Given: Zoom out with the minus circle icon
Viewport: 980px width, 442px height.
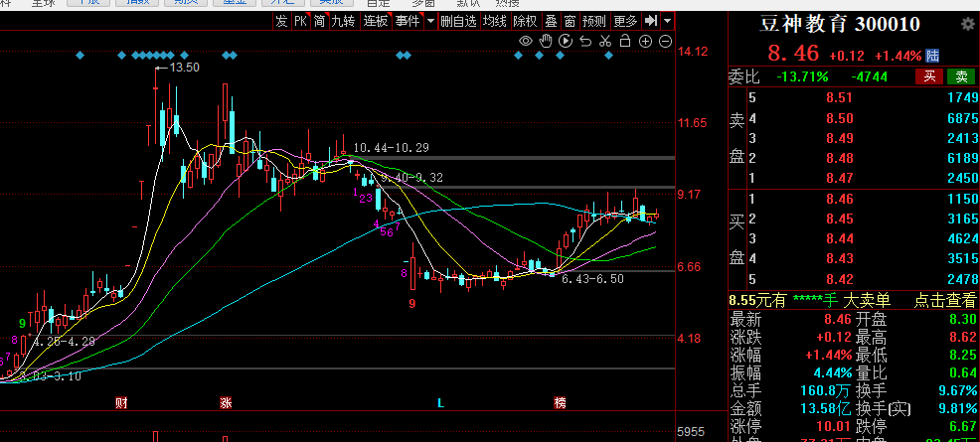Looking at the screenshot, I should point(666,41).
